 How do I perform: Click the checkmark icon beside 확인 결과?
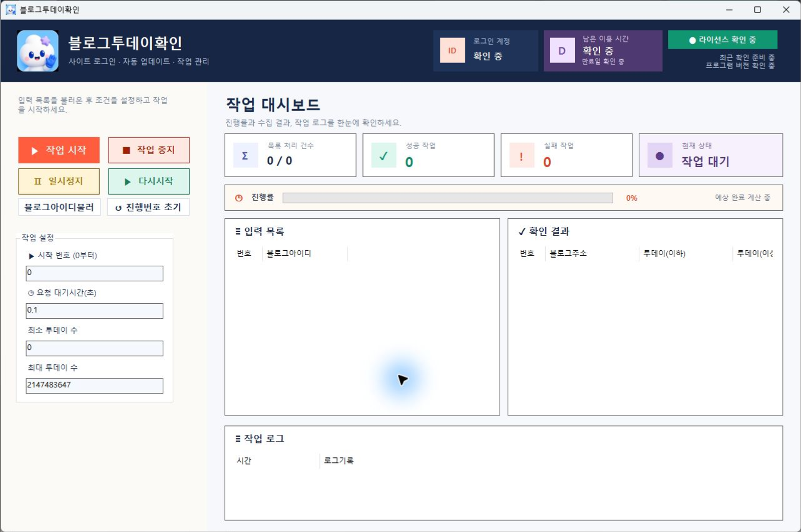tap(522, 231)
